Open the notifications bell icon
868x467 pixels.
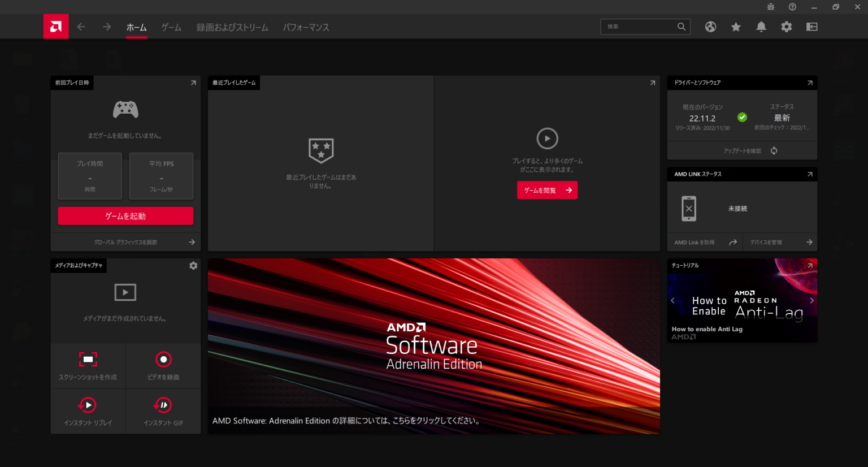point(761,27)
